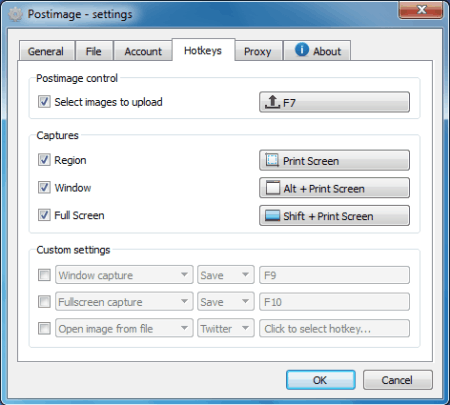Close the Postimage settings window
The width and height of the screenshot is (450, 405).
[x=421, y=10]
